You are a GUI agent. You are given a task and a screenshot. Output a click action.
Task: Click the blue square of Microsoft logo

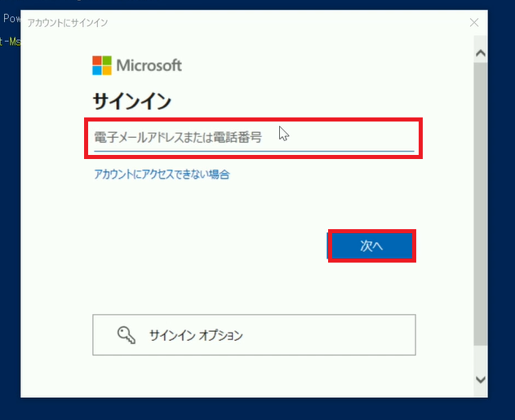click(97, 71)
